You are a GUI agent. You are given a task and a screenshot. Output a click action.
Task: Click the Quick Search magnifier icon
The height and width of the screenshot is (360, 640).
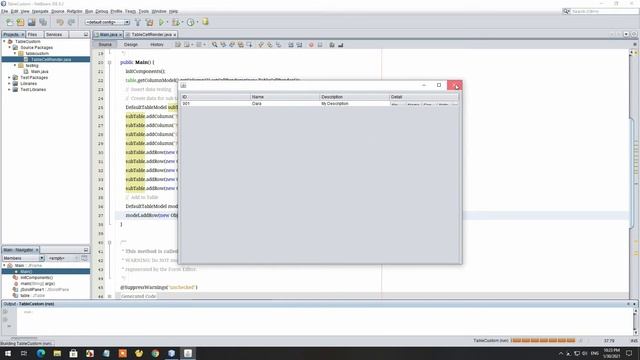567,11
